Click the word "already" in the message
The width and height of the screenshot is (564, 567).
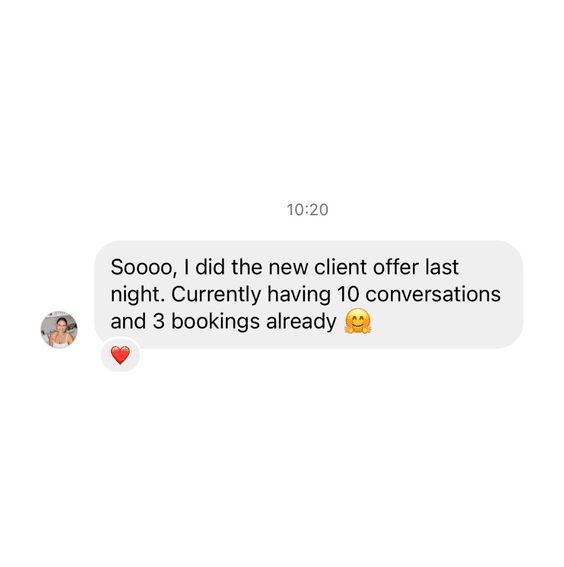tap(301, 323)
